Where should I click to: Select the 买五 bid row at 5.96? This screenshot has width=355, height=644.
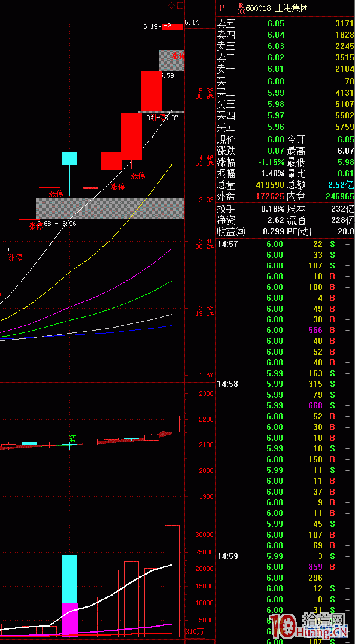(x=285, y=127)
